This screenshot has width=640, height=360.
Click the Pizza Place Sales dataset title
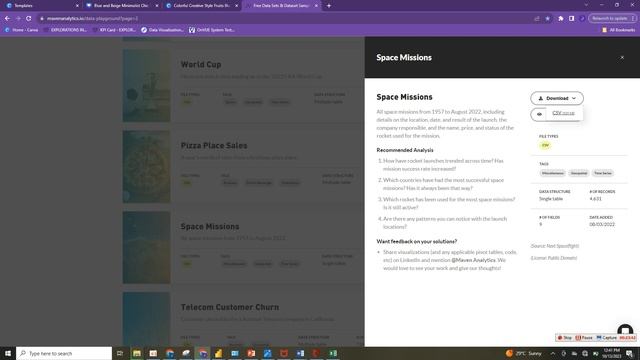[x=214, y=145]
